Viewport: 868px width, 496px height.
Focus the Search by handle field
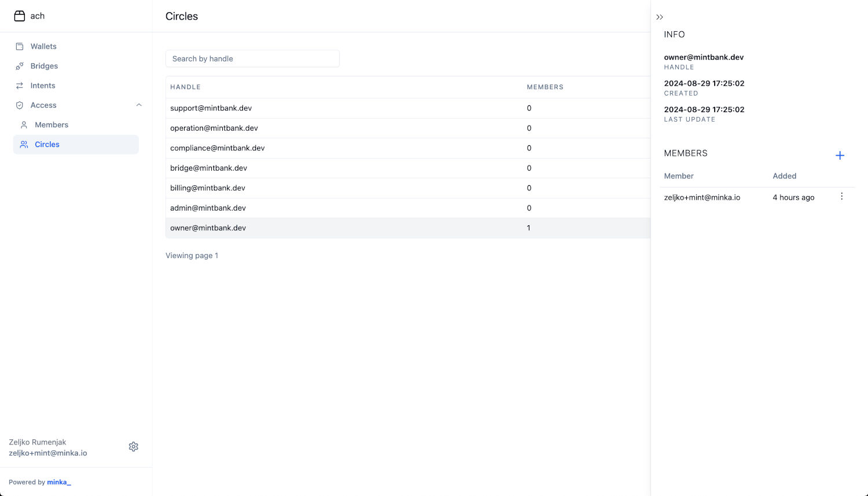[252, 58]
